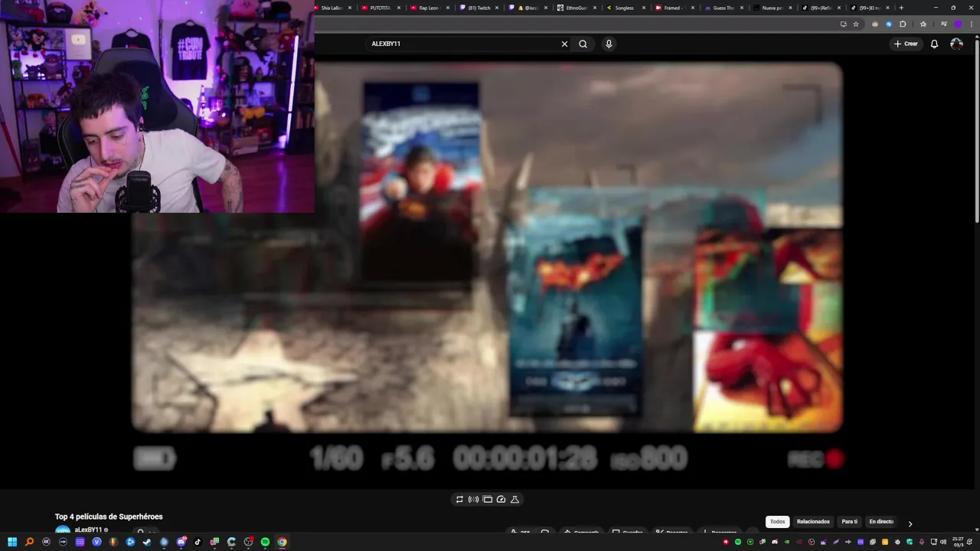Viewport: 980px width, 551px height.
Task: Close the Framed browser tab
Action: pos(692,8)
